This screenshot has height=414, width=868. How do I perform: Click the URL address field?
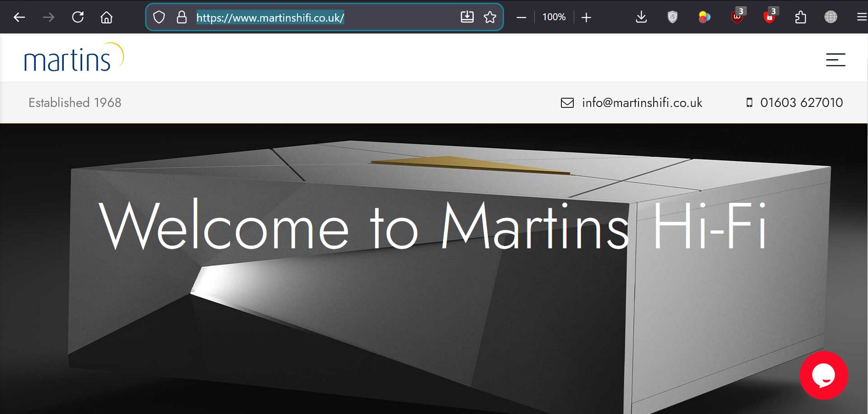point(324,17)
